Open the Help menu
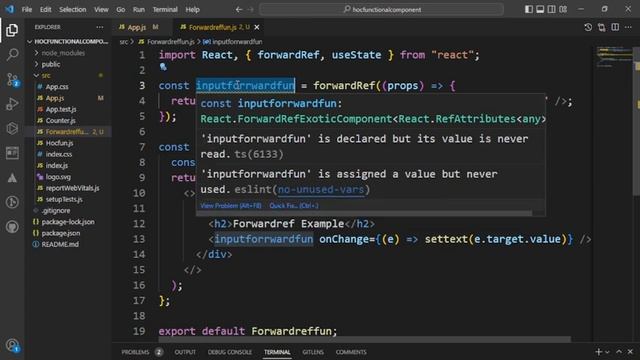The height and width of the screenshot is (360, 640). 193,9
